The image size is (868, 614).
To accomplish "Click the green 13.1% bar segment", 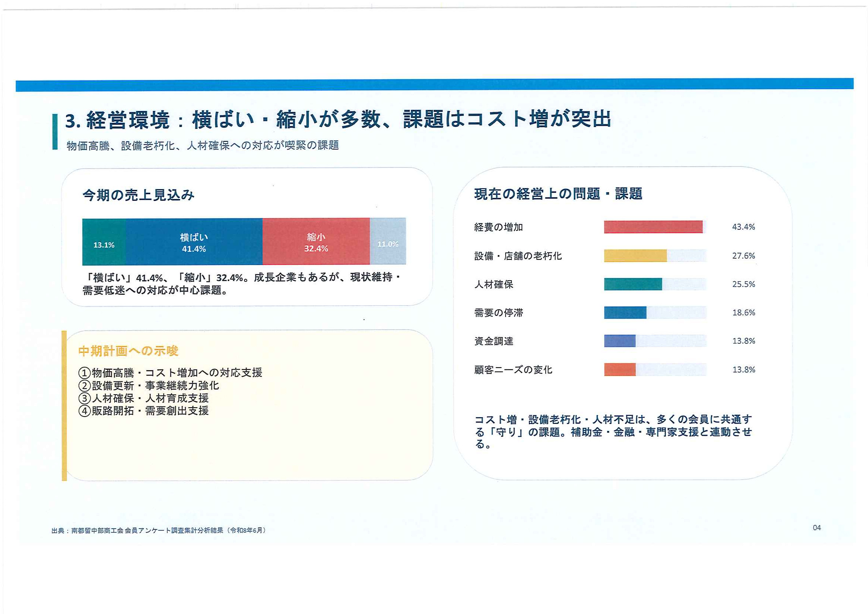I will coord(104,242).
